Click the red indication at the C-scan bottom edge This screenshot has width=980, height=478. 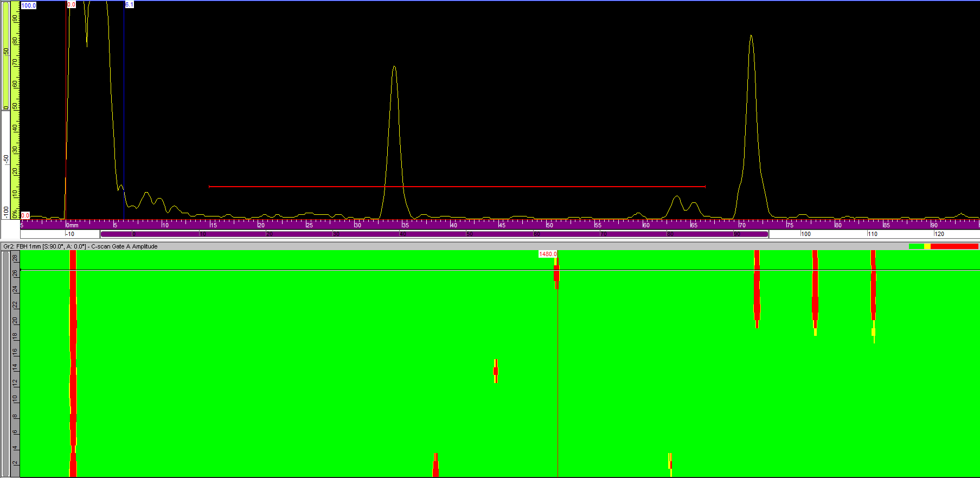(x=435, y=467)
